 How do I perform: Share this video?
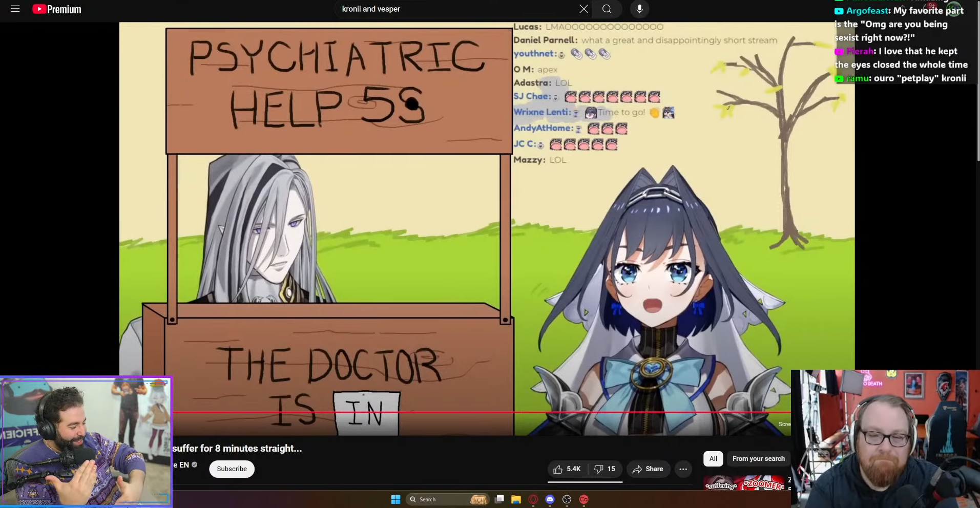coord(648,469)
